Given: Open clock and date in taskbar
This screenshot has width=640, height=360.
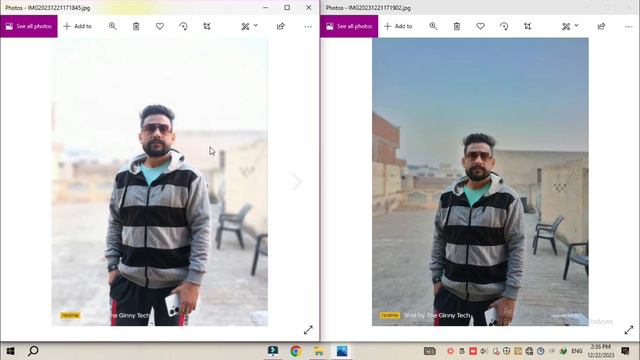Looking at the screenshot, I should coord(600,351).
